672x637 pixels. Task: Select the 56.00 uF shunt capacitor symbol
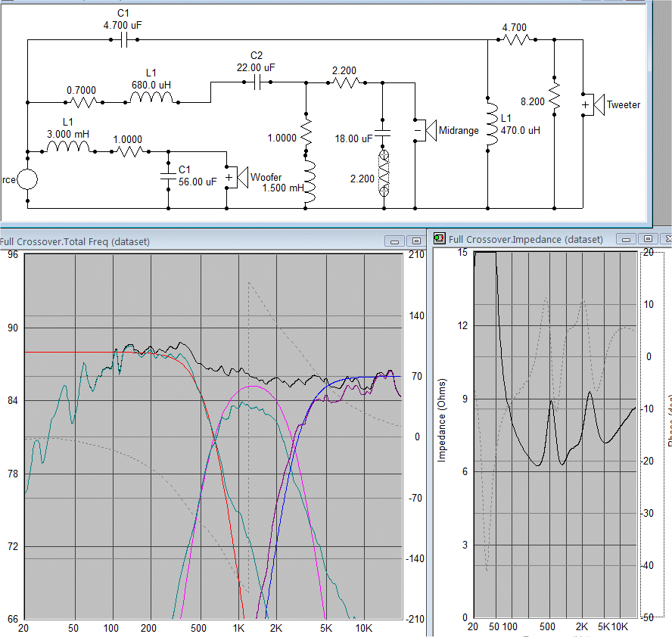(x=168, y=176)
